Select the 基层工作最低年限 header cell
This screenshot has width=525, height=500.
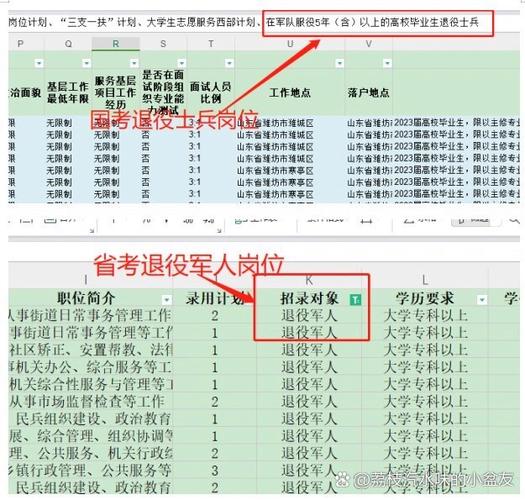[x=68, y=92]
